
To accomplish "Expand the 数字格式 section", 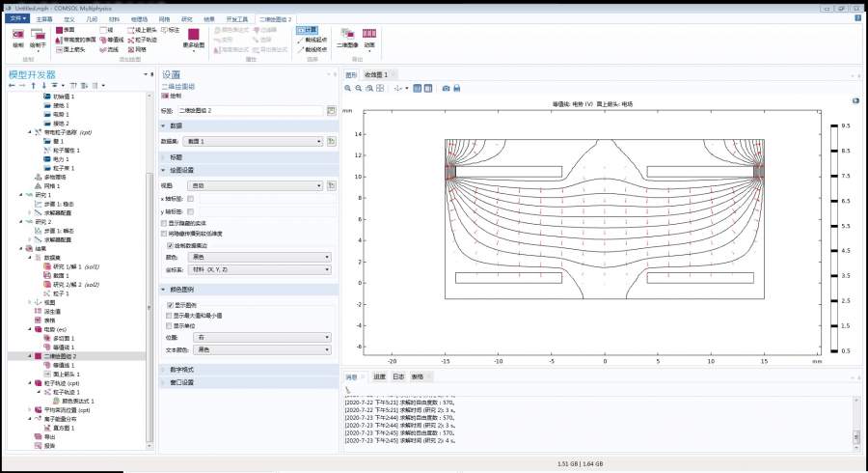I will [x=183, y=369].
